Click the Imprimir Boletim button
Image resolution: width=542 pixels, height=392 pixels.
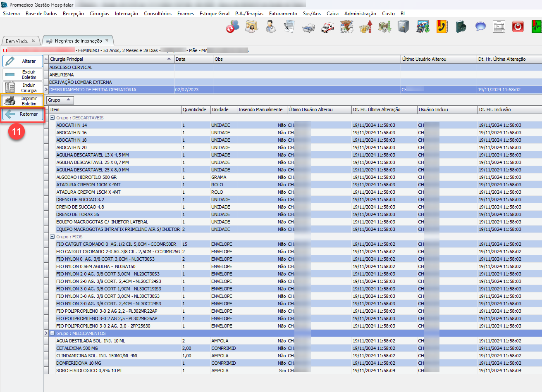tap(23, 101)
